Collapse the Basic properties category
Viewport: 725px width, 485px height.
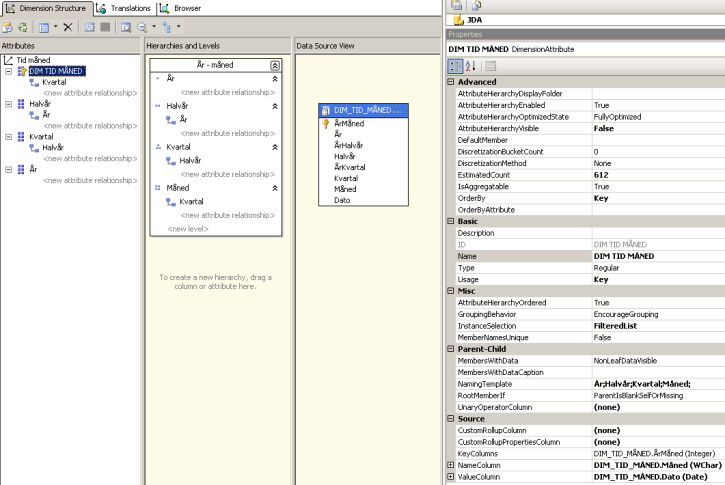(451, 221)
